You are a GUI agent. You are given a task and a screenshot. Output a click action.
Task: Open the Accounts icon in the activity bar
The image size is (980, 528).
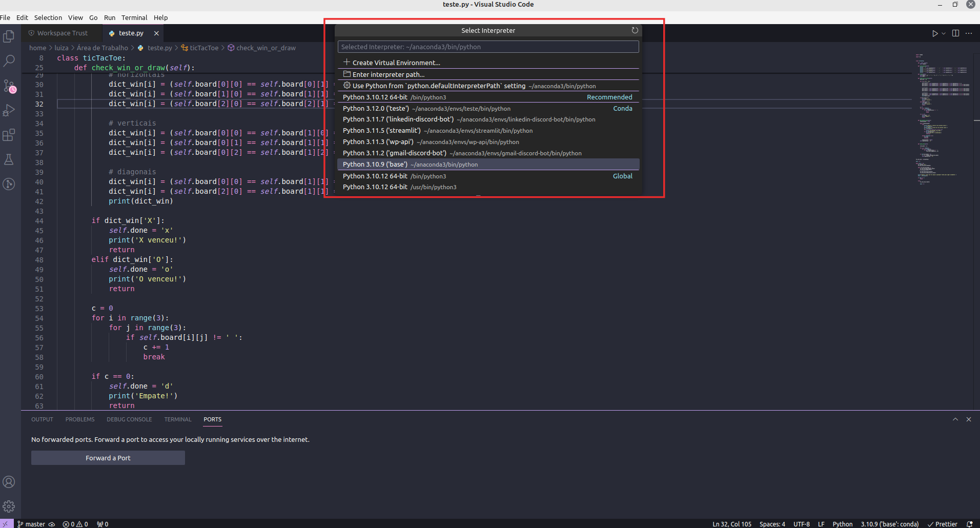(x=9, y=482)
